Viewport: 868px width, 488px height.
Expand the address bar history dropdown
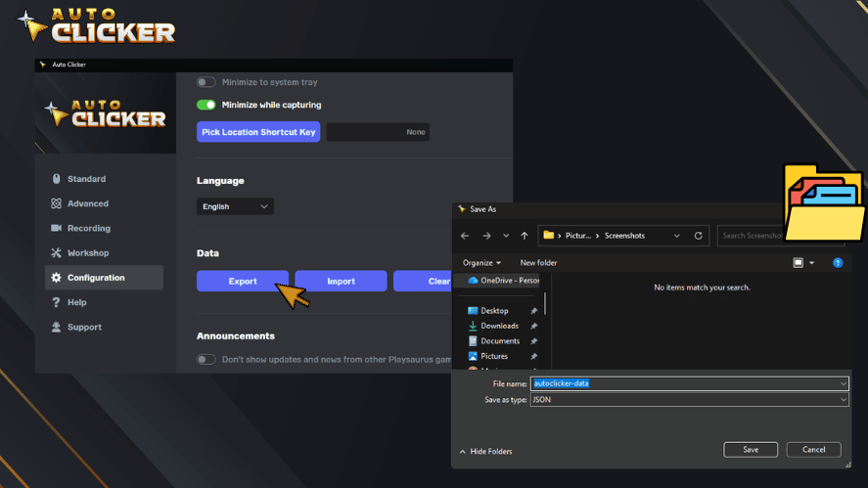pos(676,236)
